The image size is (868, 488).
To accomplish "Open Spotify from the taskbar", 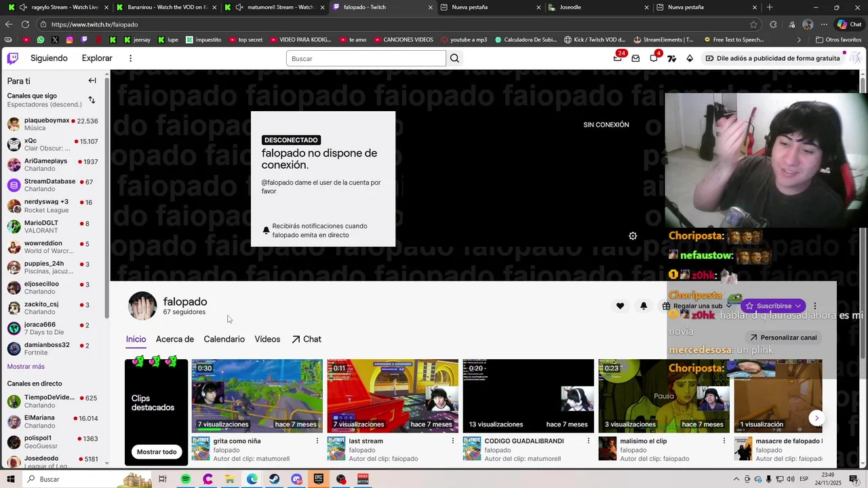I will (x=186, y=479).
